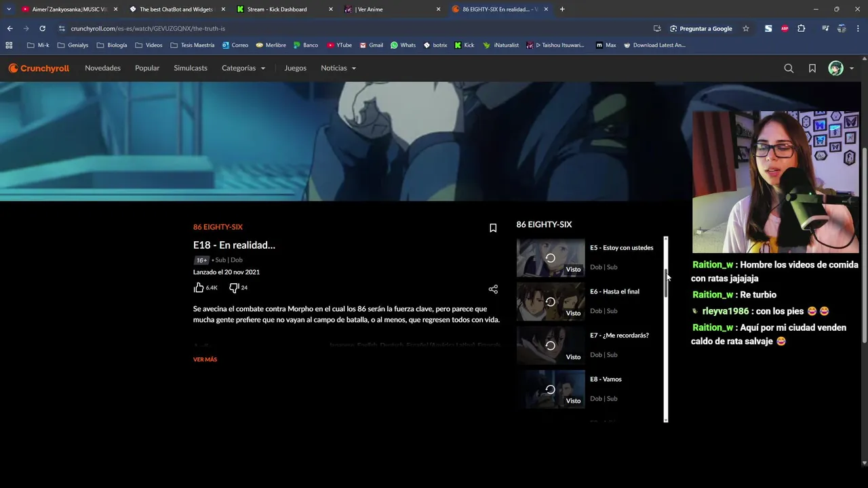Screen dimensions: 868x488
Task: Open episode E7 ¿Me recordarás? thumbnail
Action: click(x=551, y=346)
